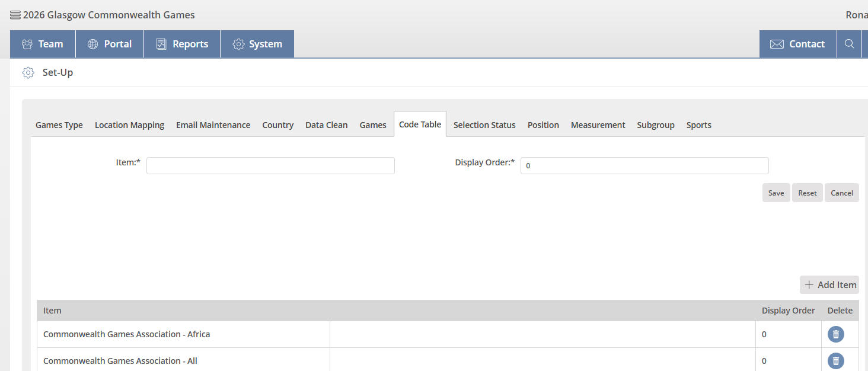Click the Add Item button
The height and width of the screenshot is (371, 868).
(x=829, y=285)
